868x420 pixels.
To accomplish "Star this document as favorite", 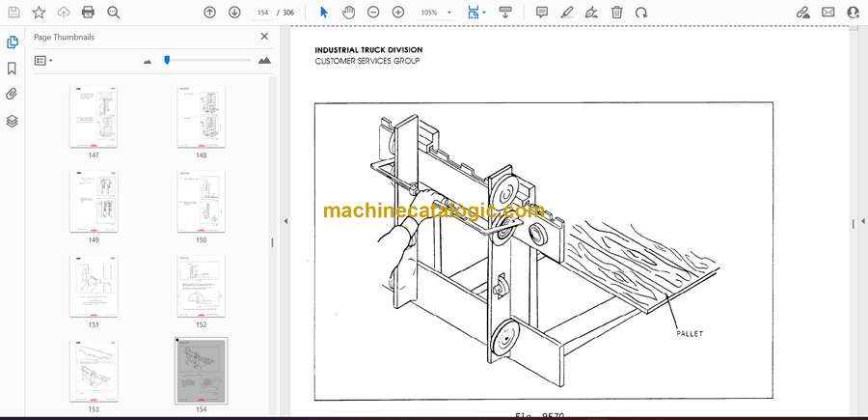I will point(39,13).
